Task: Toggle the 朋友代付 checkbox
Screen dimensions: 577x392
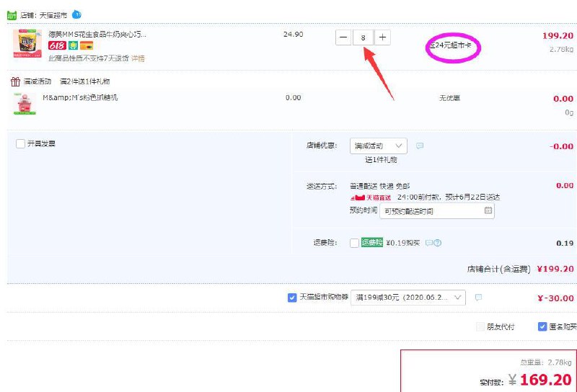Action: tap(480, 326)
